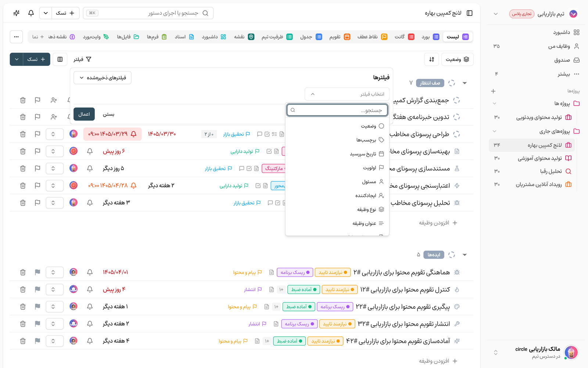588x368 pixels.
Task: Toggle status circle of طراحی پرسونای مخاطب task
Action: pyautogui.click(x=456, y=134)
